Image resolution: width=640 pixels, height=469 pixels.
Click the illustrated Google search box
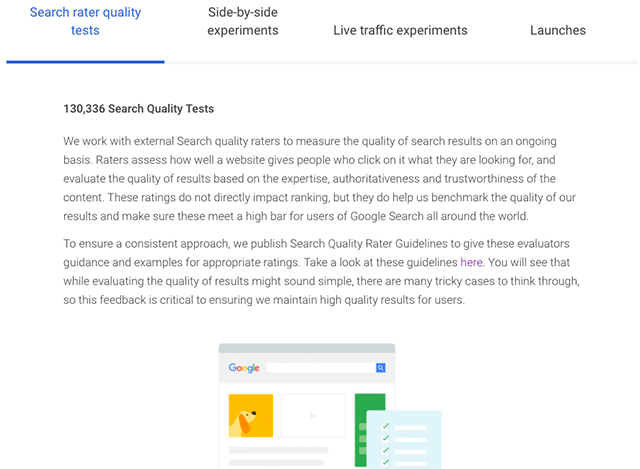point(320,368)
